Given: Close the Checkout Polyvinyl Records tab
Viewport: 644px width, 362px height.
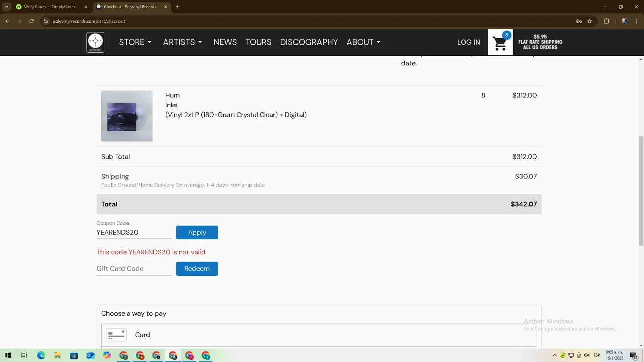Looking at the screenshot, I should [x=166, y=7].
